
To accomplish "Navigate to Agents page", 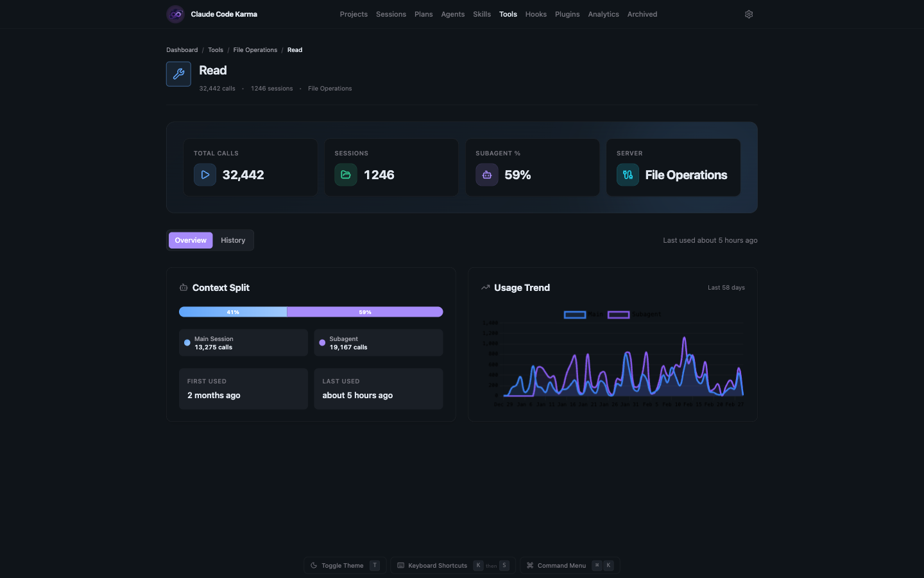I will (x=453, y=14).
